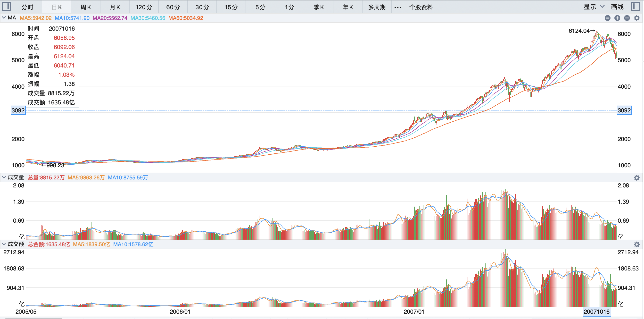This screenshot has width=644, height=319.
Task: Open the 显示 display dropdown
Action: pyautogui.click(x=594, y=7)
